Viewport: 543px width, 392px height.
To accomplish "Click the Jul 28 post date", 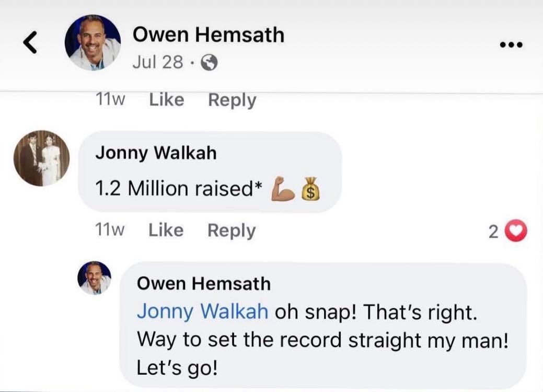I will pos(157,63).
